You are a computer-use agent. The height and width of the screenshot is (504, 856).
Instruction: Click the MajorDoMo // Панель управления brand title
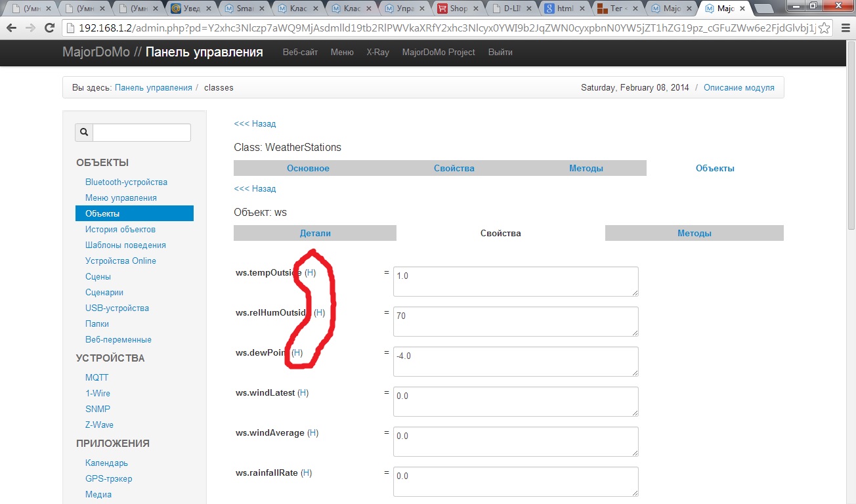[163, 52]
